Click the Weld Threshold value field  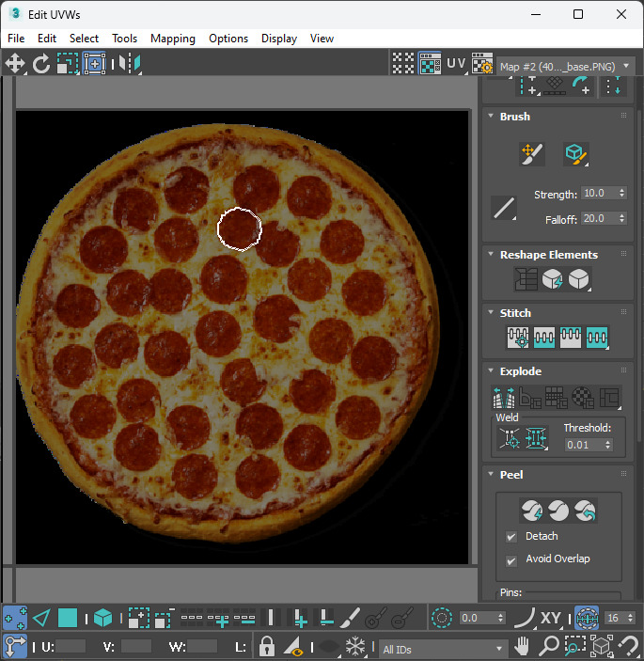click(584, 445)
